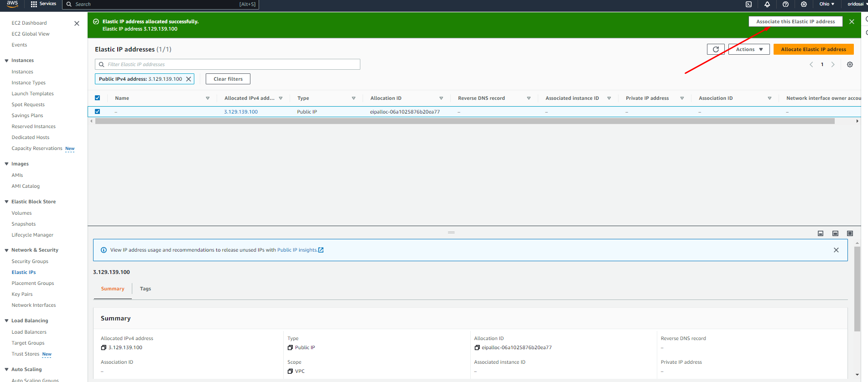Open Load Balancers in sidebar

[x=29, y=332]
